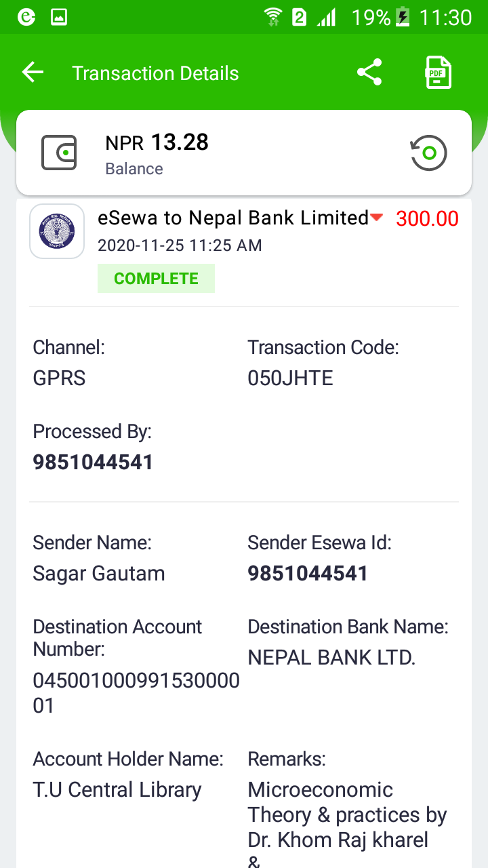Refresh the wallet balance
488x868 pixels.
point(429,153)
